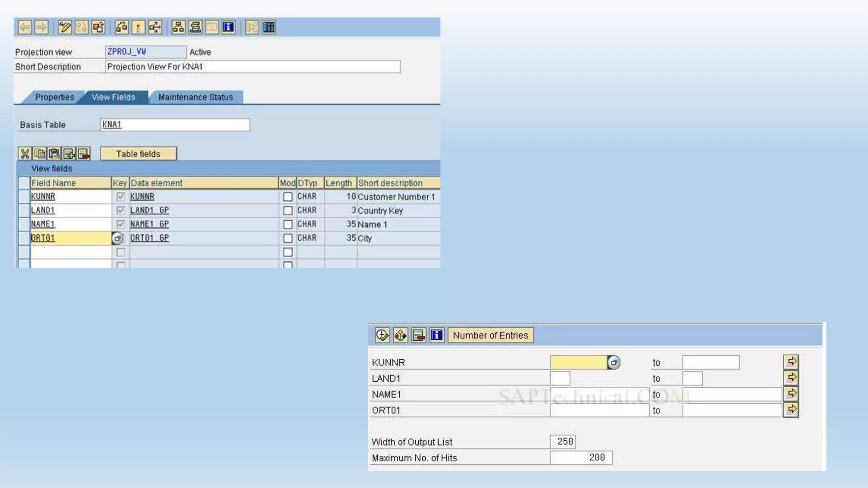Image resolution: width=868 pixels, height=488 pixels.
Task: Open the display object hierarchy icon
Action: click(x=178, y=28)
